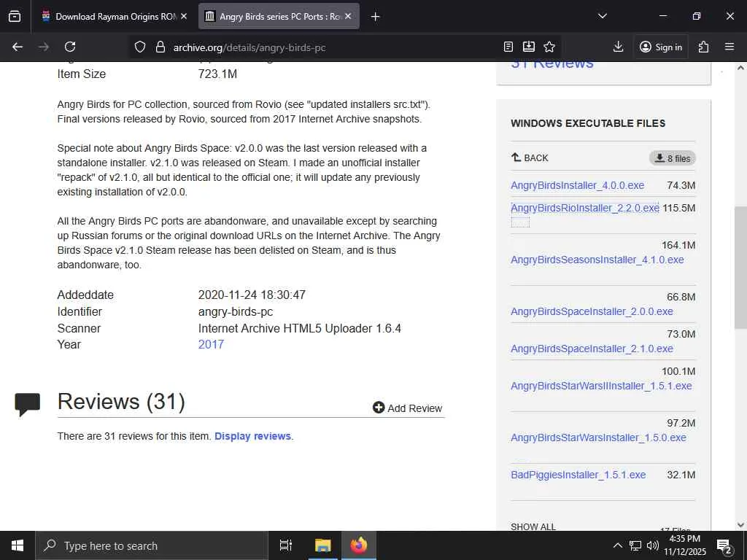Screen dimensions: 747x560
Task: Click the taskbar search box
Action: click(152, 545)
